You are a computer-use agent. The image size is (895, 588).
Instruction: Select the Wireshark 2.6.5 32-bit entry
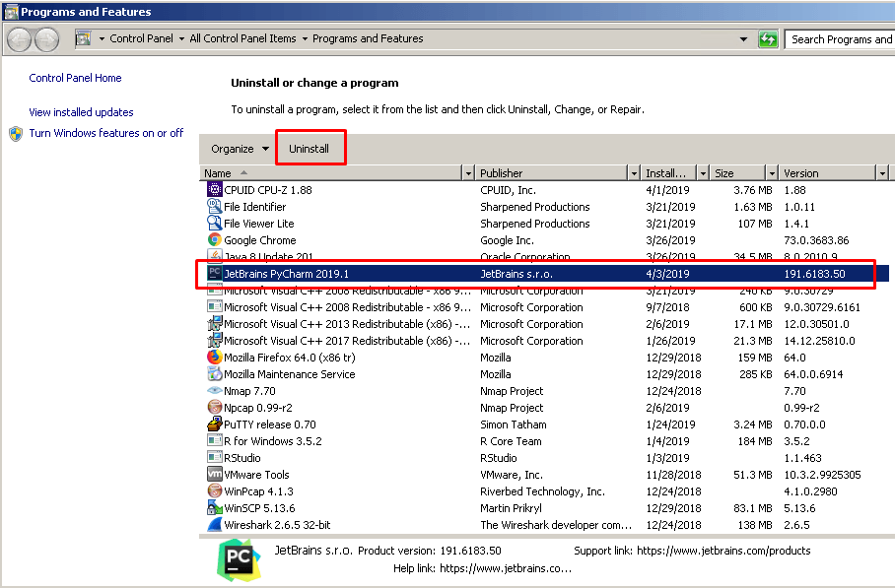click(277, 525)
